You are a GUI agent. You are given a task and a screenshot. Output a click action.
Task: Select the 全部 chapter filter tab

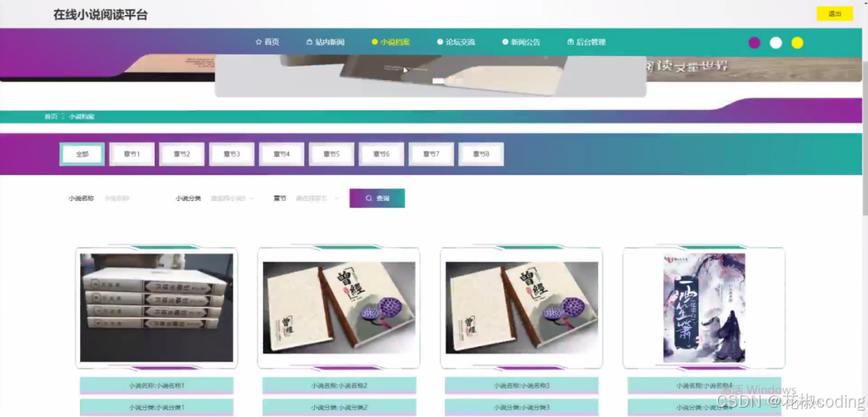pos(82,155)
